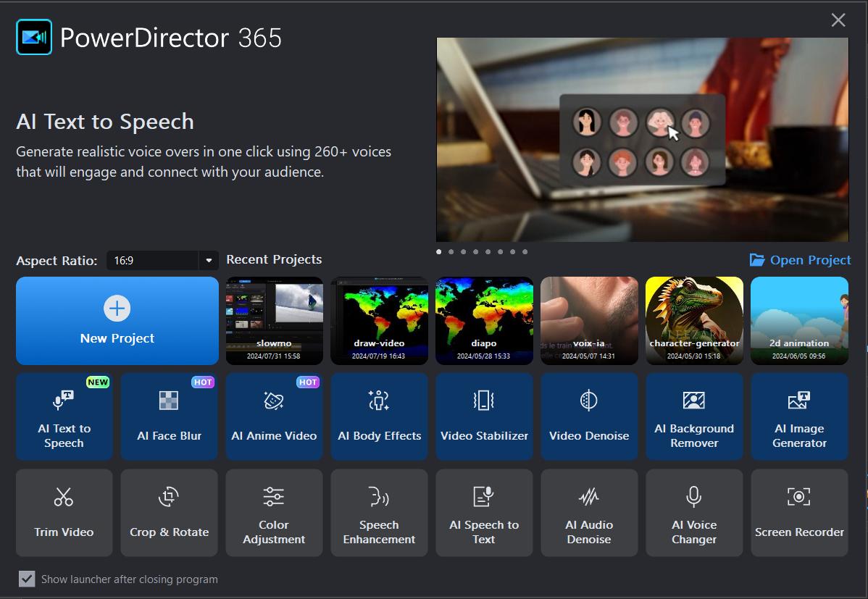This screenshot has width=868, height=599.
Task: Open the AI Text to Speech tool
Action: [x=64, y=416]
